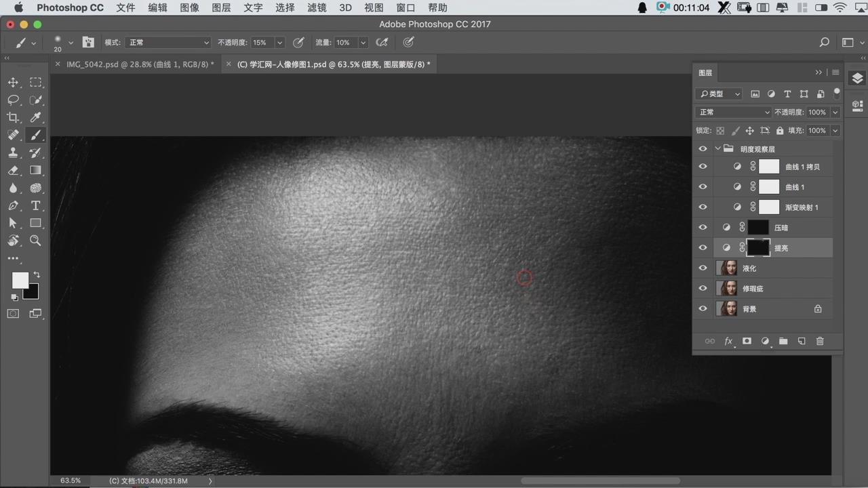
Task: Collapse the 明度观察层 group
Action: click(717, 148)
